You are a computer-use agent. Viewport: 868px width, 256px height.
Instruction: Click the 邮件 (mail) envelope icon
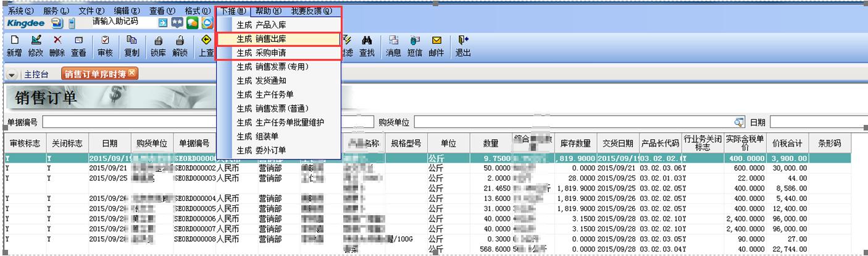pos(436,46)
